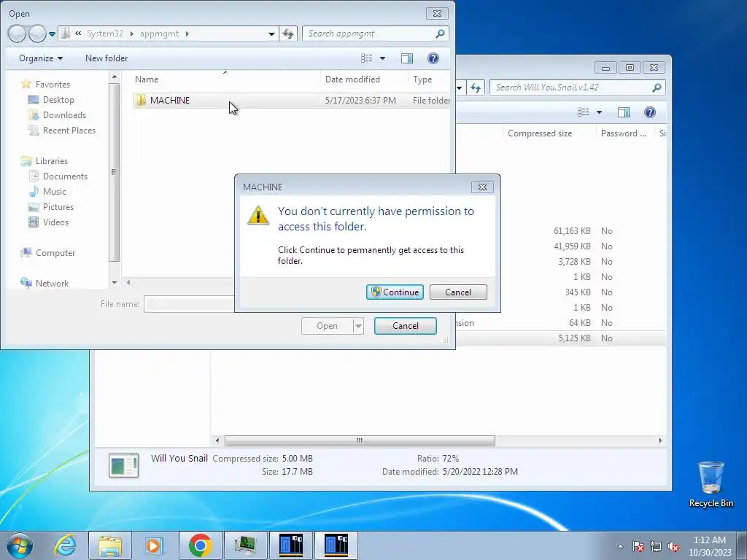Click Continue in the MACHINE permission dialog
The image size is (747, 560).
point(395,292)
